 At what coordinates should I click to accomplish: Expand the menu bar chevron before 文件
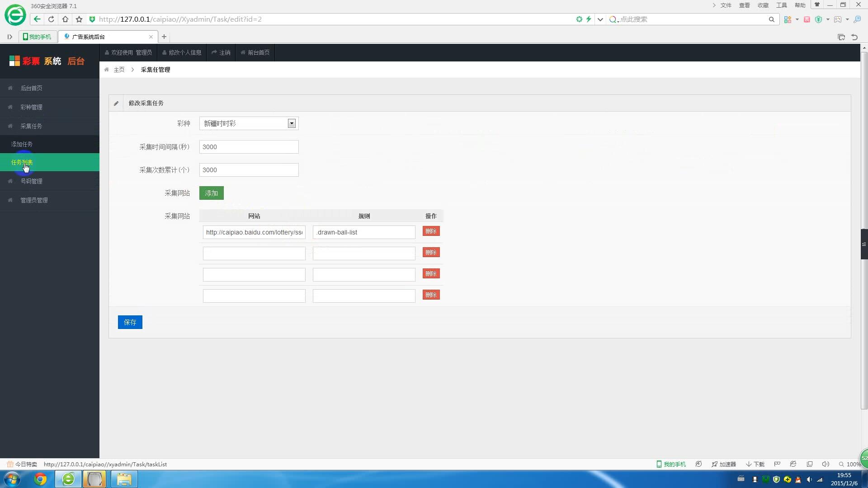(714, 5)
